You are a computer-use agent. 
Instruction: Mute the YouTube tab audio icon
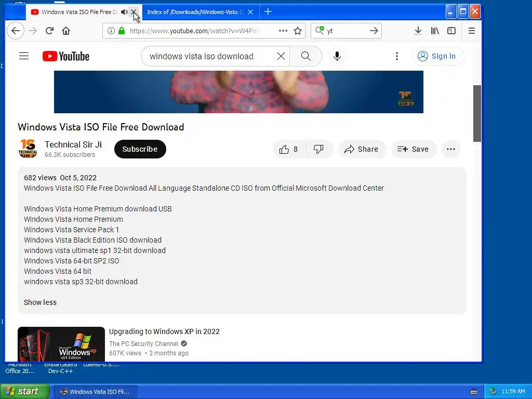tap(124, 12)
